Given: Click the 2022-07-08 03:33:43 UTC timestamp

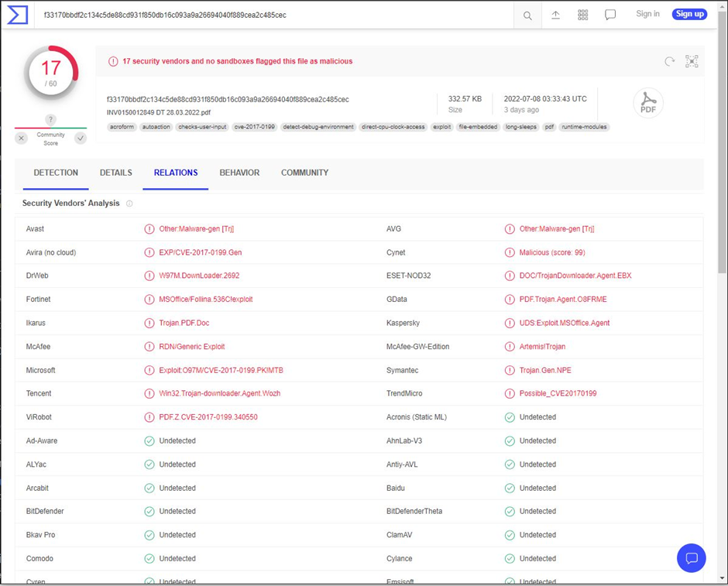Looking at the screenshot, I should [x=545, y=99].
